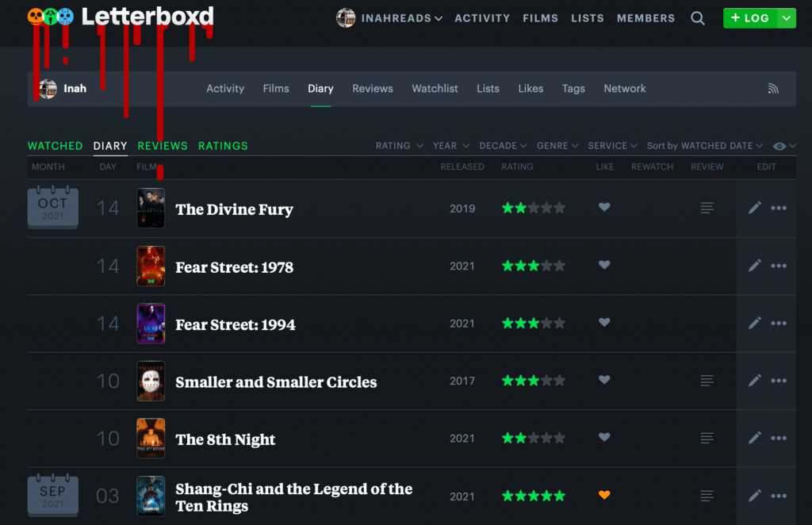Edit Smaller and Smaller Circles entry
The height and width of the screenshot is (525, 812).
(755, 381)
